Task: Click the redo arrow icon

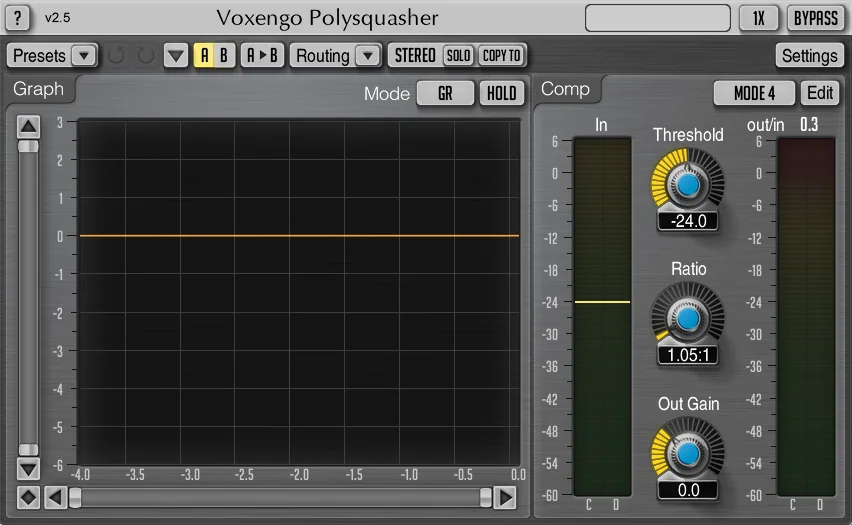Action: [145, 55]
